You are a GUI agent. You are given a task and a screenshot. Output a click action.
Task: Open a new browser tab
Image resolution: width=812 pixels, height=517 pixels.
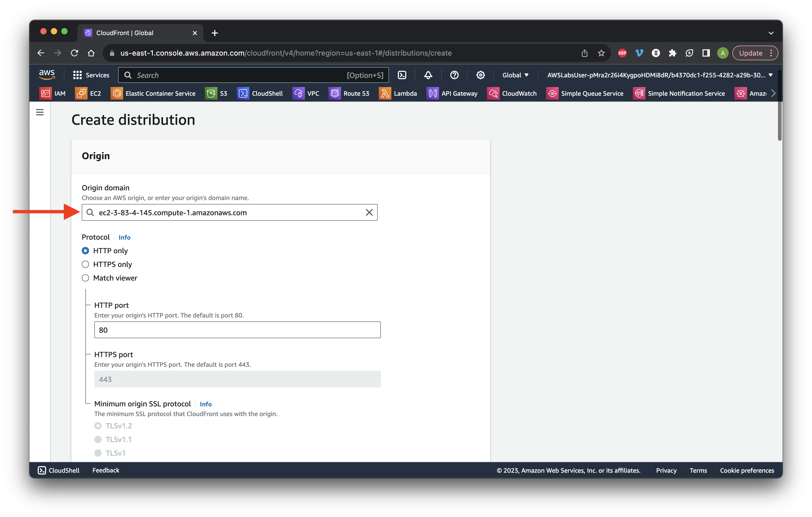[x=215, y=33]
